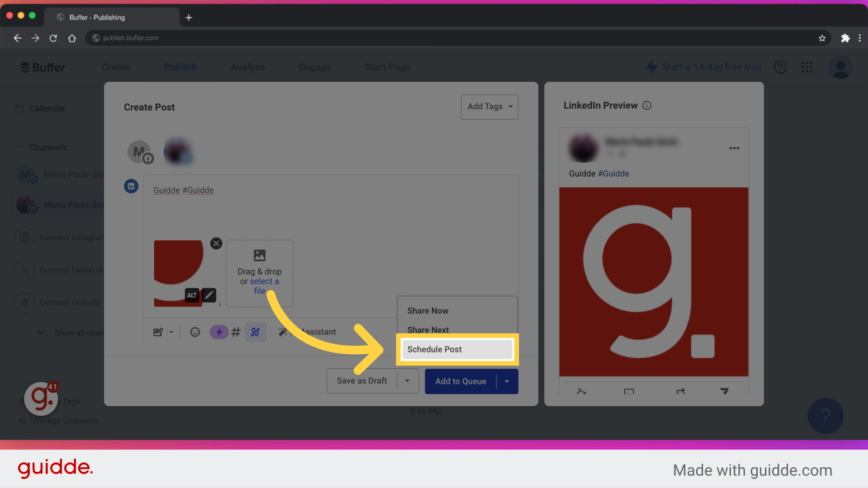Select the hashtag insert icon

(x=236, y=332)
